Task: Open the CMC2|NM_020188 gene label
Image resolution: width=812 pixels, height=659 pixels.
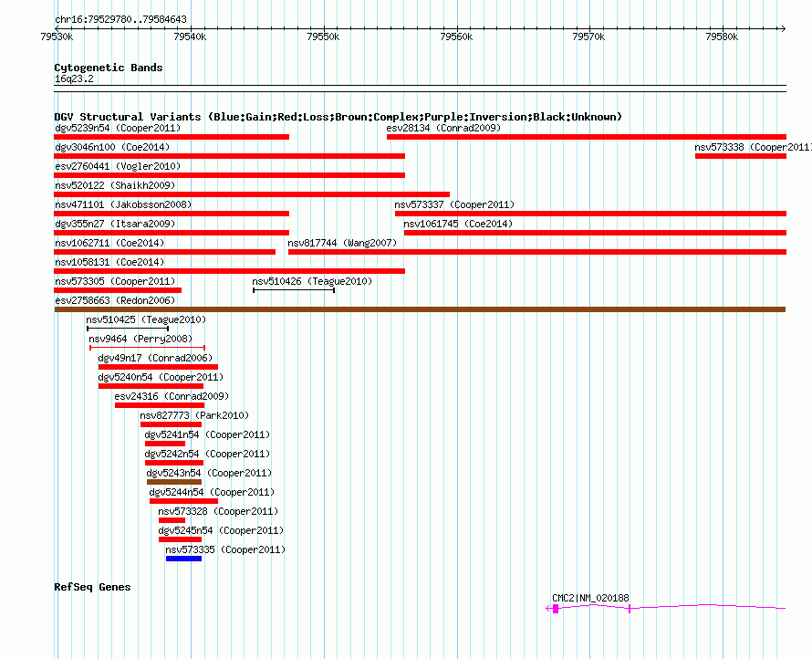Action: pos(590,598)
